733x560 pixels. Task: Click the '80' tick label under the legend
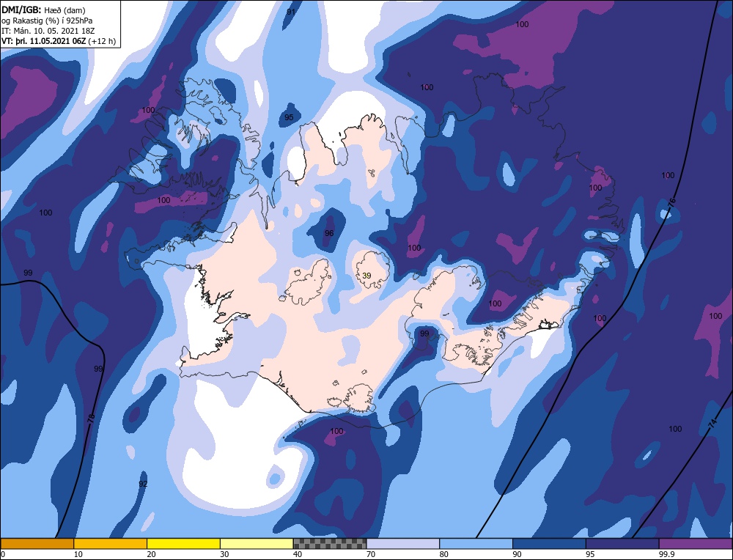pyautogui.click(x=443, y=554)
